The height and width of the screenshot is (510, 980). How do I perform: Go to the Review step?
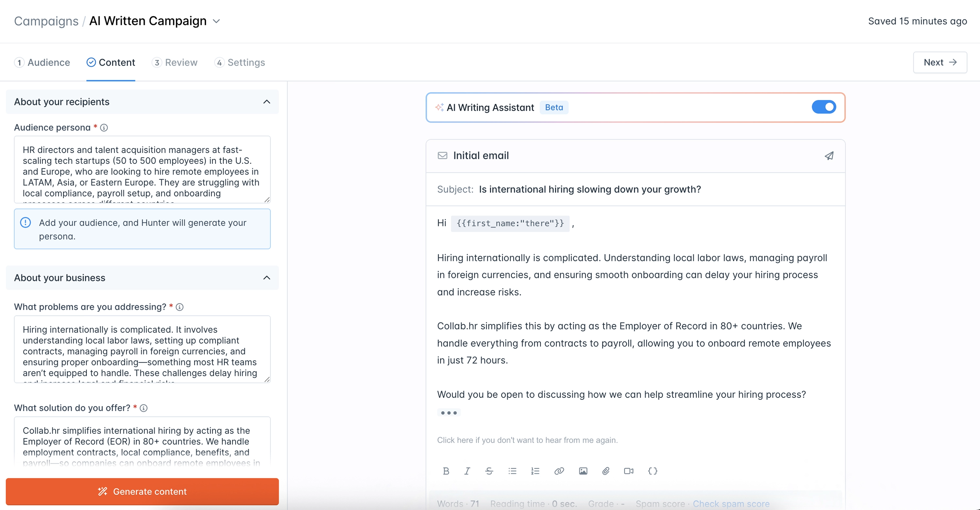[x=175, y=62]
